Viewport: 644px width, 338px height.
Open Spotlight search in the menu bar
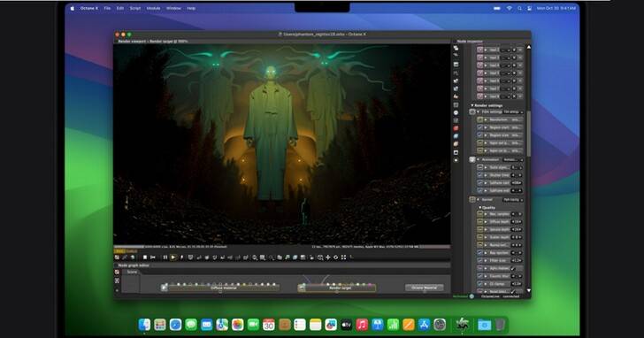click(x=519, y=8)
